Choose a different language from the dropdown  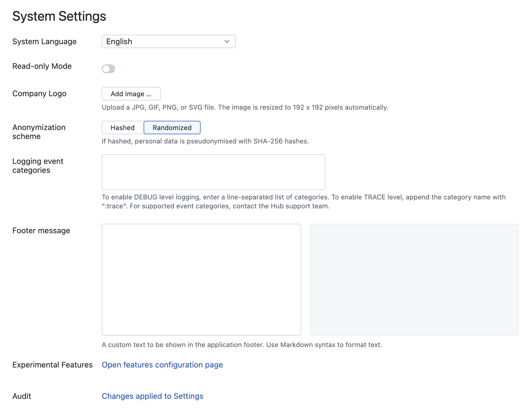(x=168, y=41)
